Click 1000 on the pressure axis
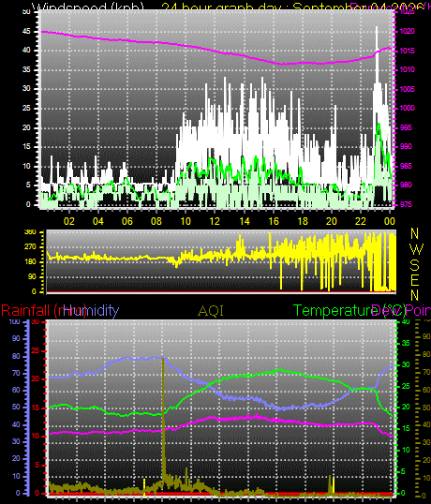This screenshot has height=504, width=431. click(x=408, y=108)
